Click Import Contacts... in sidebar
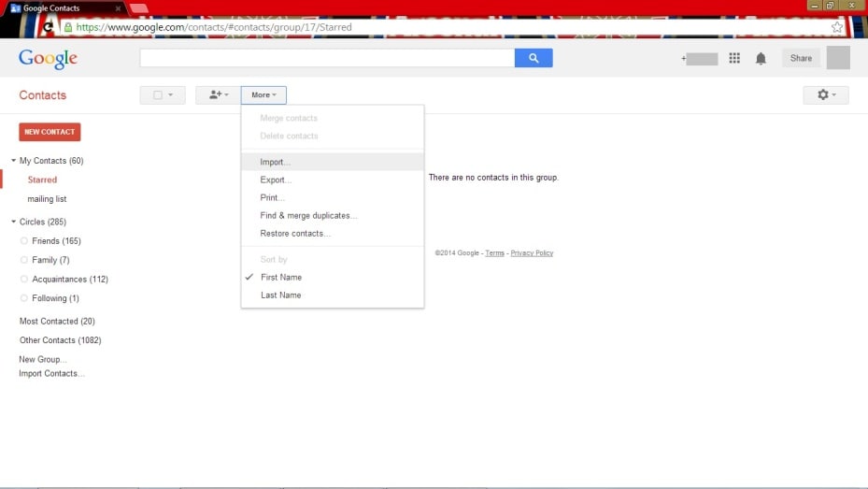Image resolution: width=868 pixels, height=489 pixels. pos(51,373)
